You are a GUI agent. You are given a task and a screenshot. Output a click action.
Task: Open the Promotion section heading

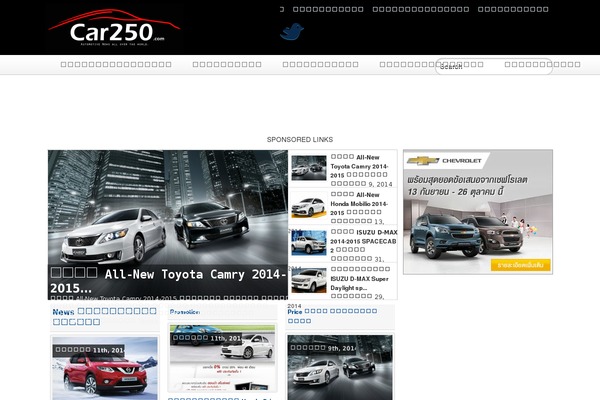tap(185, 312)
